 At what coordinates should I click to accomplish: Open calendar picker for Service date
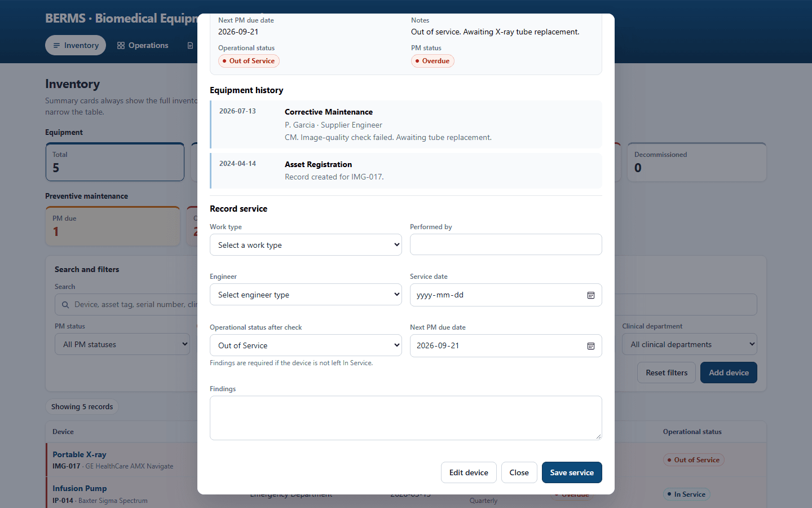[590, 295]
